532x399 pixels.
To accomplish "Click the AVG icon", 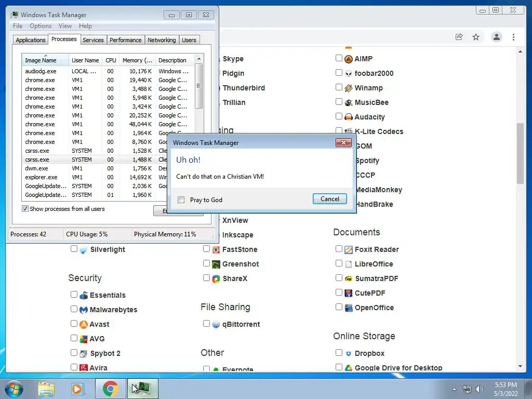I will (84, 339).
